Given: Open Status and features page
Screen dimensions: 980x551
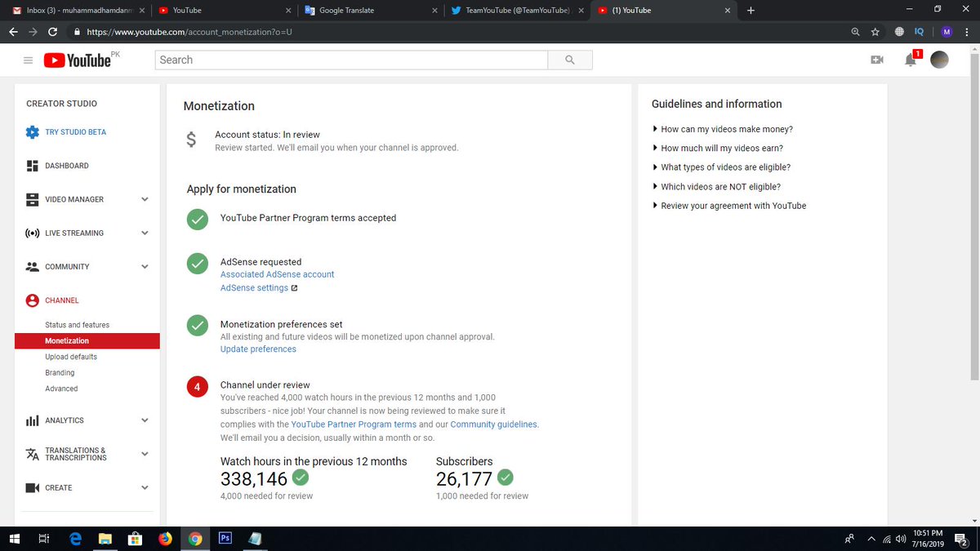Looking at the screenshot, I should 77,325.
